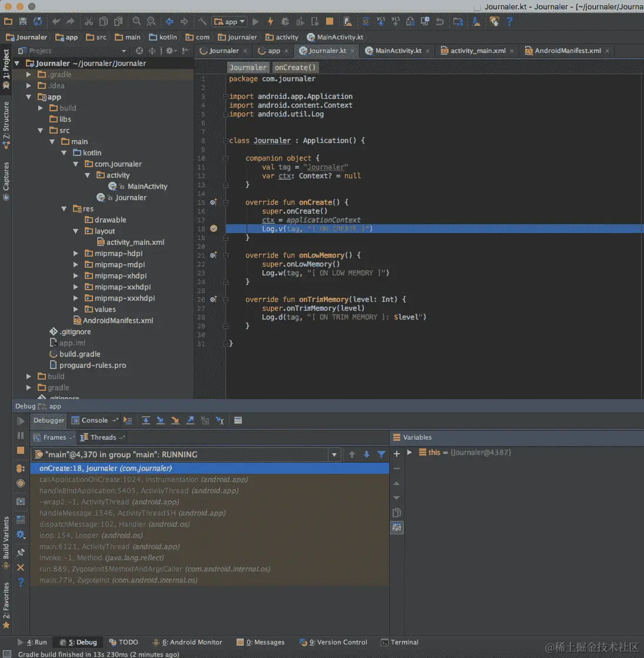Click the Cut scissors toolbar icon

pos(88,21)
